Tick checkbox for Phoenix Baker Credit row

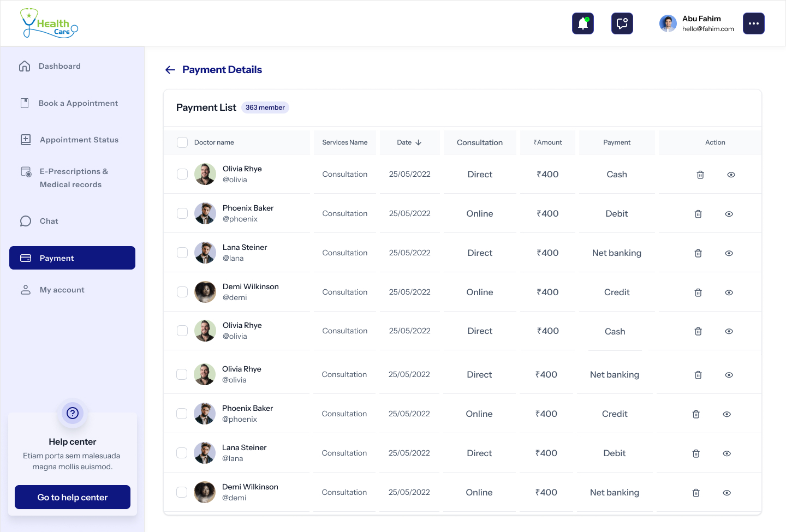click(x=182, y=414)
